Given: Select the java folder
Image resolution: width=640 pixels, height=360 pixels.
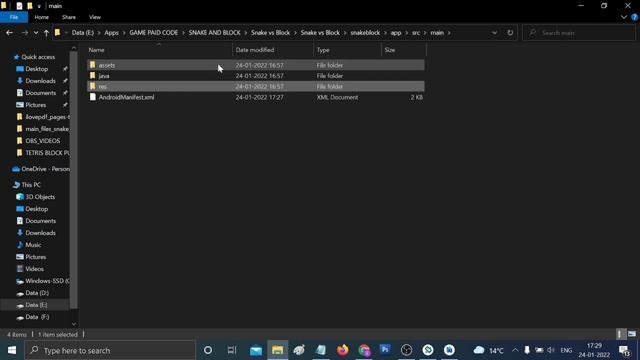Looking at the screenshot, I should click(x=256, y=76).
